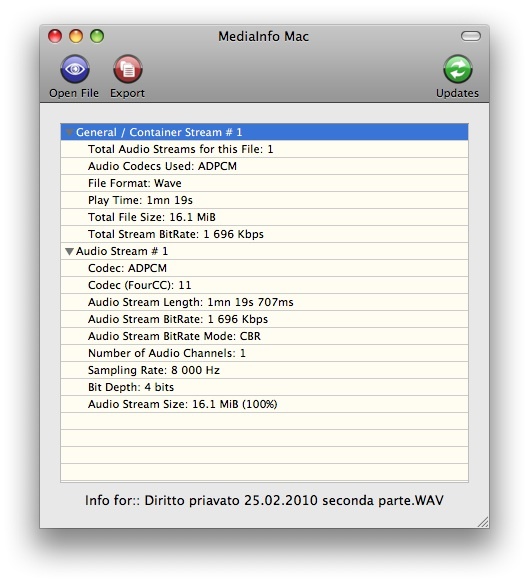Image resolution: width=529 pixels, height=583 pixels.
Task: Click the window resize grip corner
Action: (483, 522)
